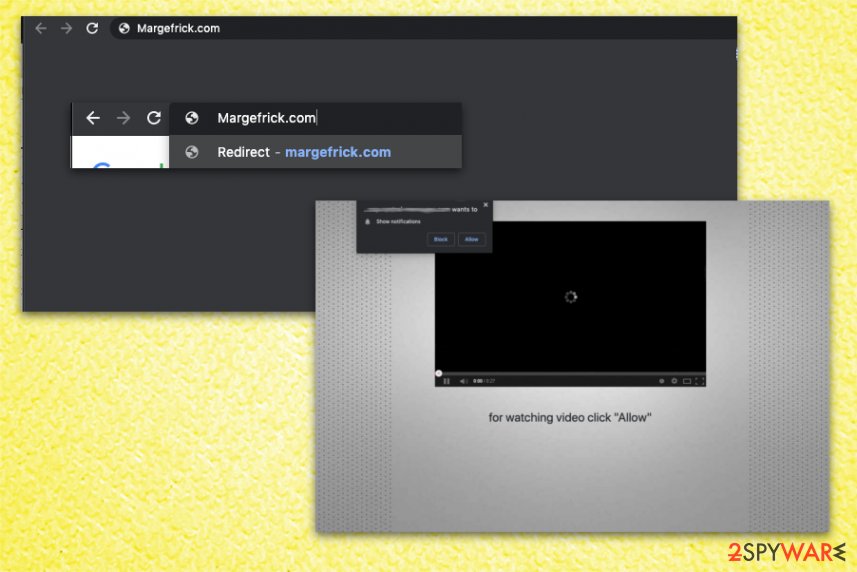Screen dimensions: 857x572
Task: Click reload in the enlarged toolbar
Action: [154, 117]
